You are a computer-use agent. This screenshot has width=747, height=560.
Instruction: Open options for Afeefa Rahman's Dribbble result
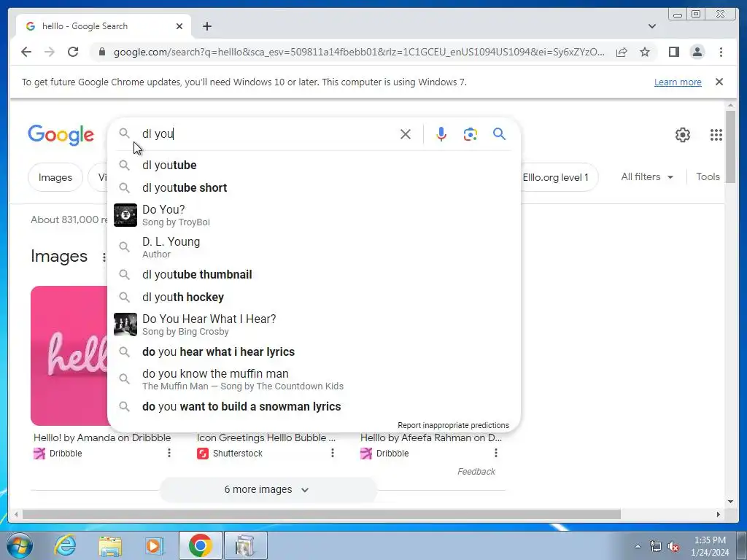pyautogui.click(x=495, y=453)
